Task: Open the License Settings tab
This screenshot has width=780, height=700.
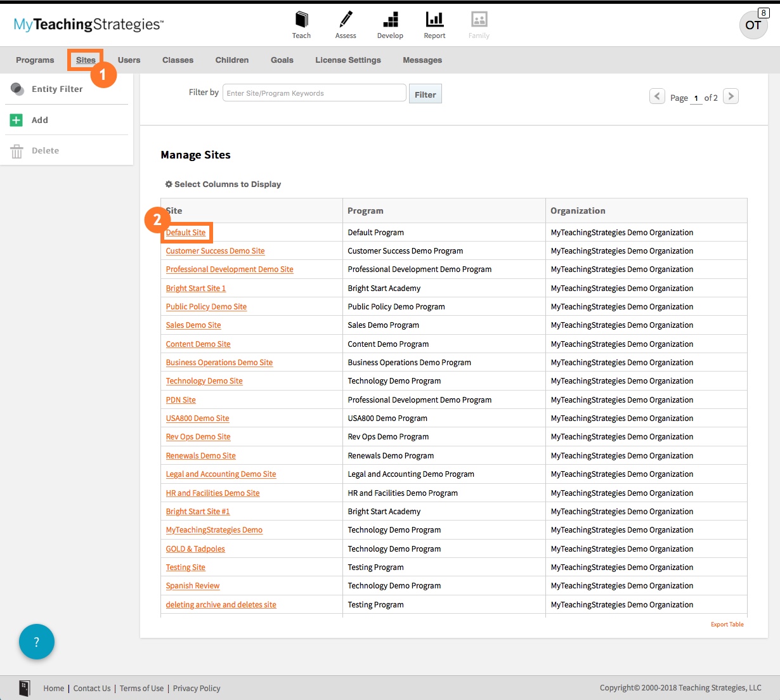Action: click(348, 60)
